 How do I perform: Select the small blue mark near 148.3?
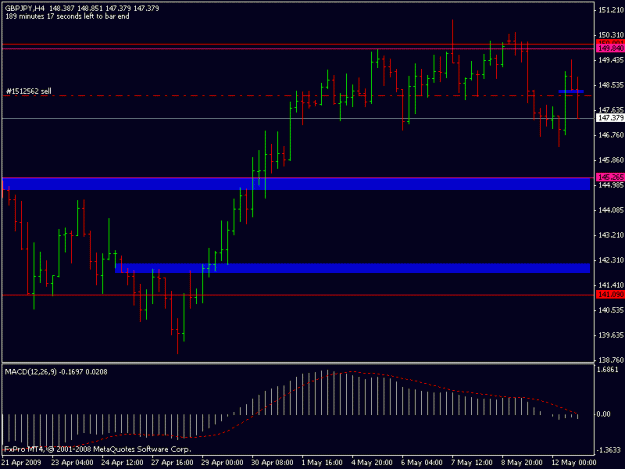pos(571,92)
